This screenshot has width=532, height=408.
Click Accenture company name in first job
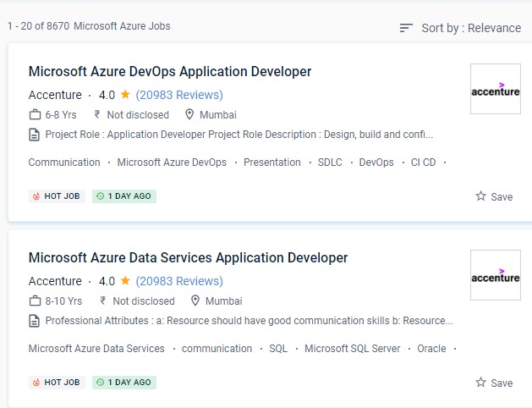point(55,95)
